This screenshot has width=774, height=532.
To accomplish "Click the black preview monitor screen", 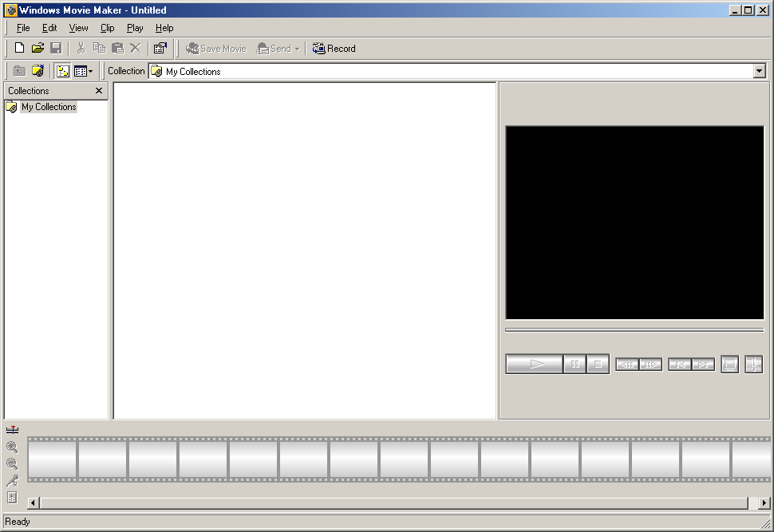I will click(634, 223).
